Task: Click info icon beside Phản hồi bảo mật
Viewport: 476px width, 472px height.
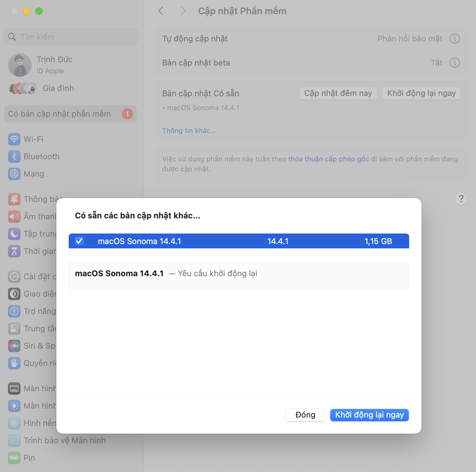Action: point(455,39)
